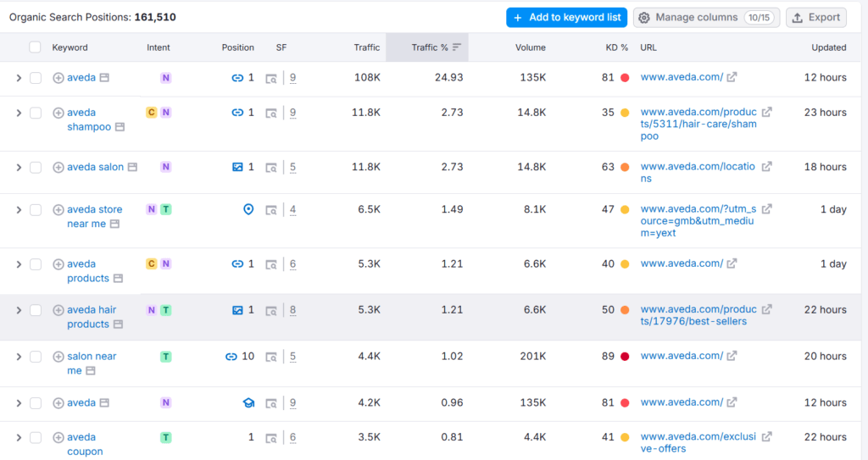The width and height of the screenshot is (868, 460).
Task: Open SERP snapshot icon for aveda products row
Action: pyautogui.click(x=271, y=265)
